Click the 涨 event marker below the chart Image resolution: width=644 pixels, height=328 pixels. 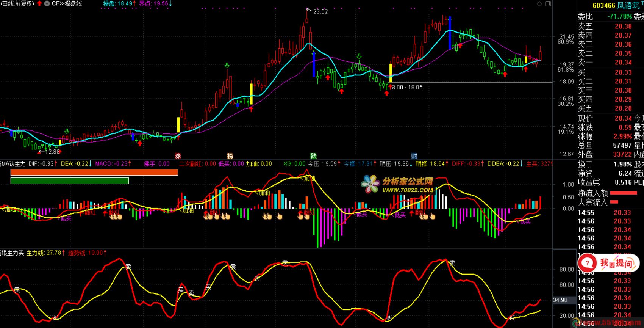click(178, 156)
